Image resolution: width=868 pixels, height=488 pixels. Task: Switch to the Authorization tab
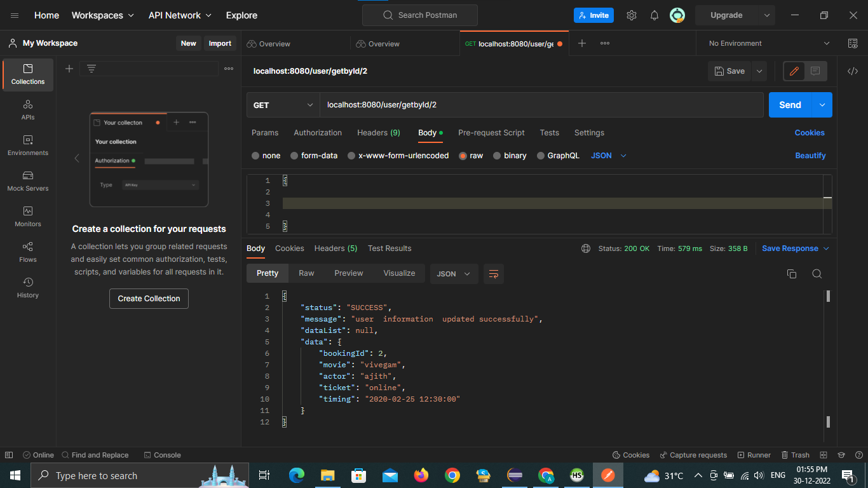tap(318, 133)
